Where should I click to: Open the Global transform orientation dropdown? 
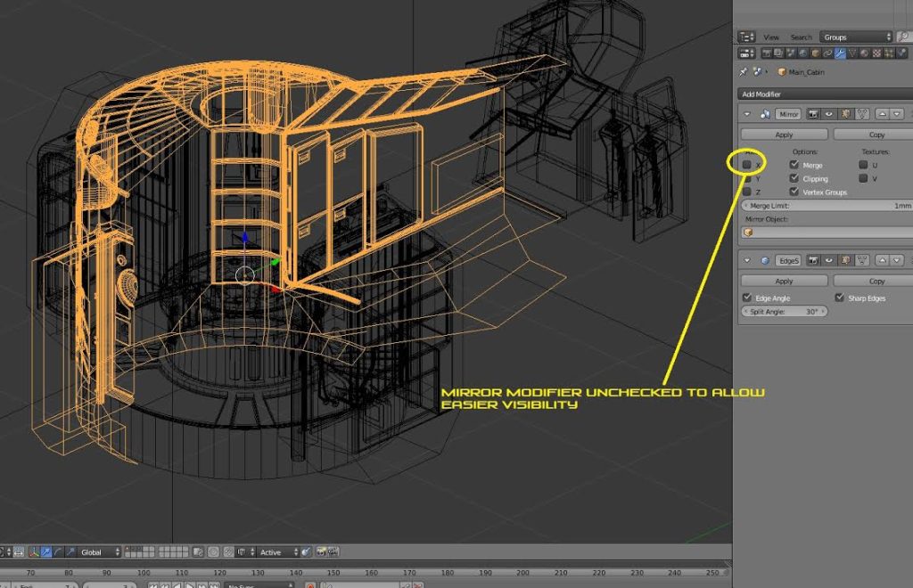pyautogui.click(x=94, y=551)
